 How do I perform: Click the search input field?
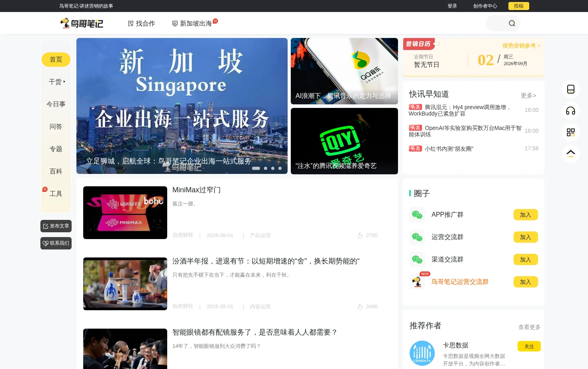(x=496, y=23)
